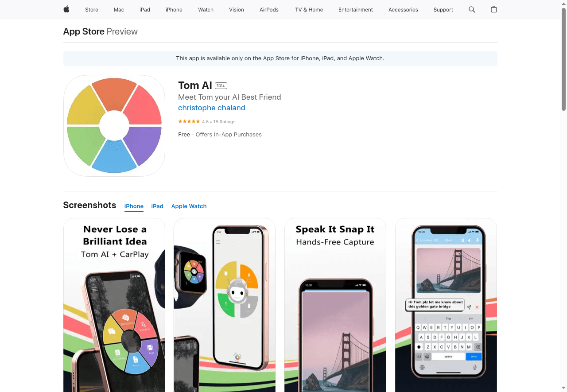Click the App Store heading link
This screenshot has width=567, height=392.
click(84, 31)
